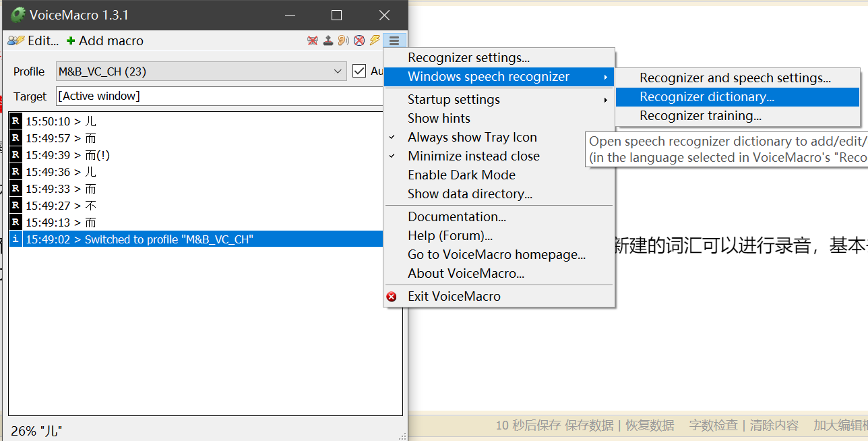Click the red circle stop icon
Image resolution: width=868 pixels, height=441 pixels.
click(x=359, y=40)
